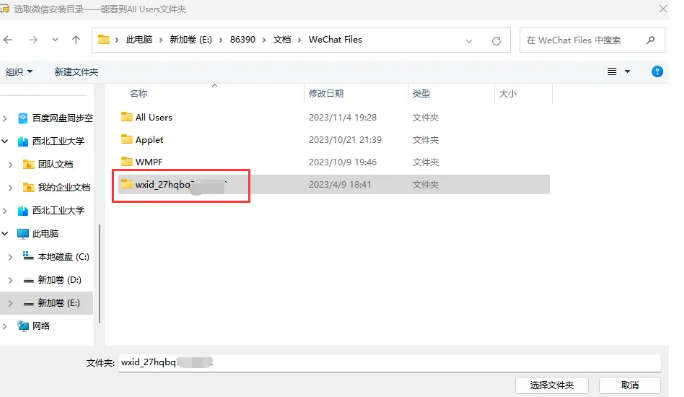
Task: Open recent locations dropdown chevron
Action: coord(55,40)
